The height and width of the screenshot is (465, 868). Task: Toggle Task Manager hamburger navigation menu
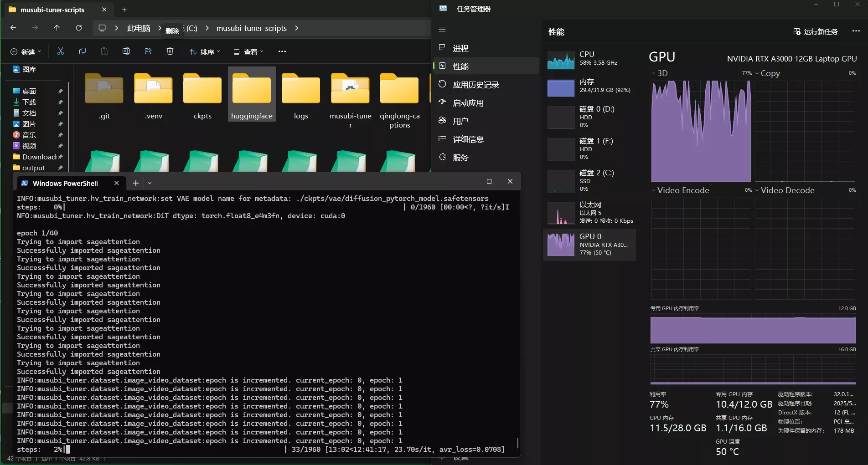click(x=442, y=29)
